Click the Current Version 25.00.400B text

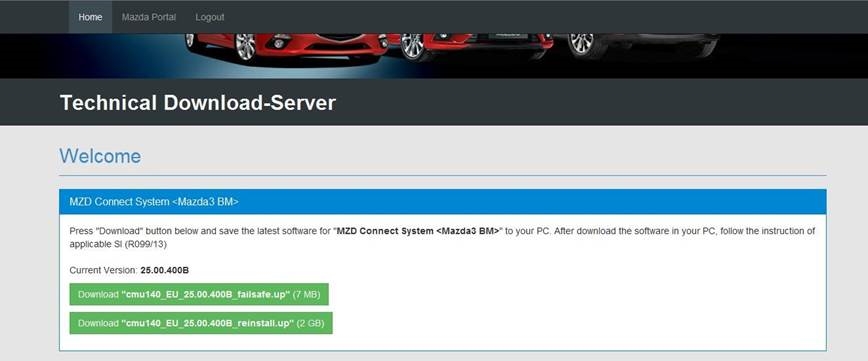click(130, 271)
